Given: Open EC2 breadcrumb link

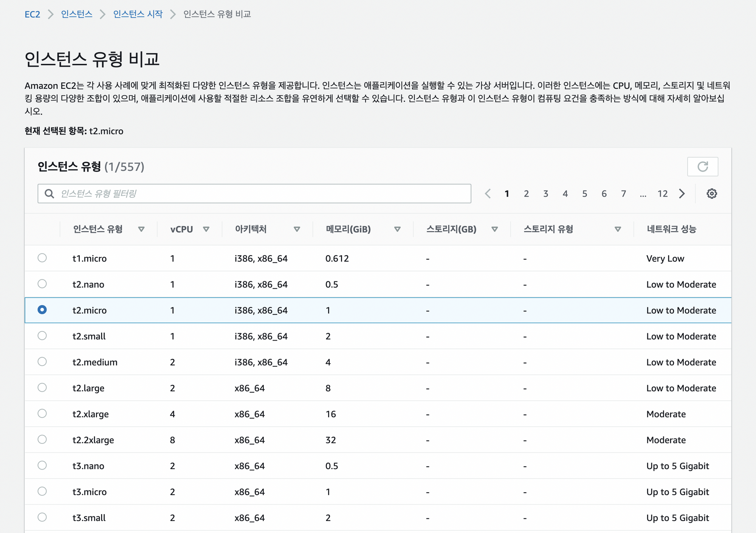Looking at the screenshot, I should click(x=32, y=14).
